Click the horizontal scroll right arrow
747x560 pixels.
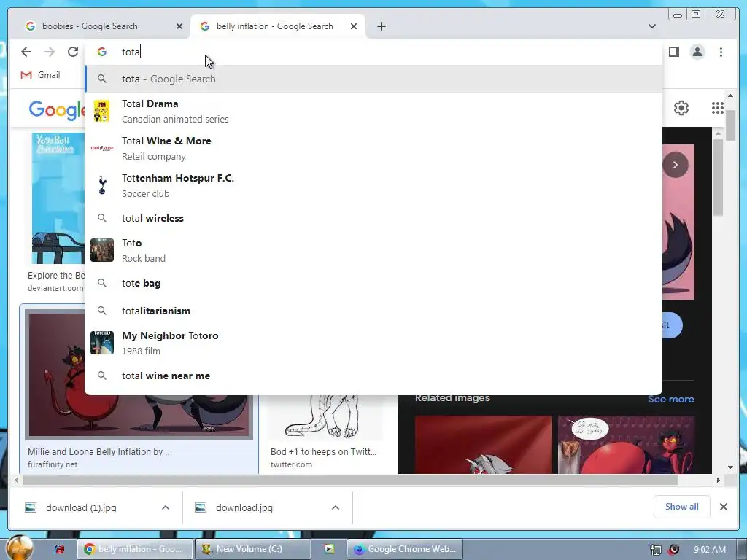(x=719, y=480)
